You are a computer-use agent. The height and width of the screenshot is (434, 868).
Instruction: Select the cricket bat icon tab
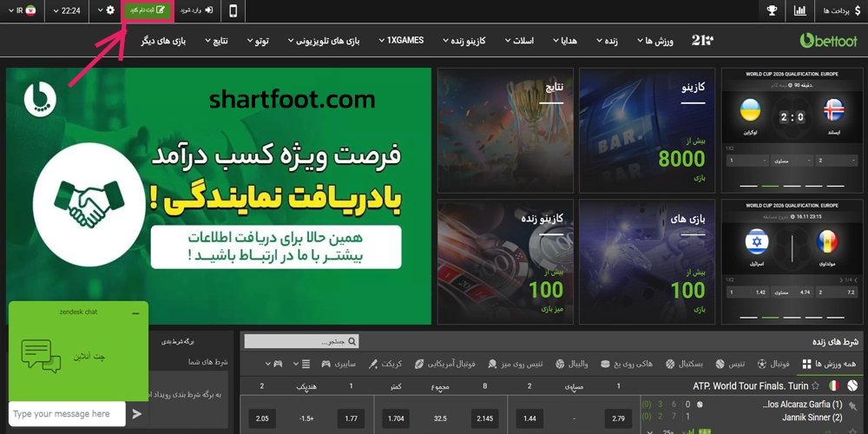coord(373,364)
